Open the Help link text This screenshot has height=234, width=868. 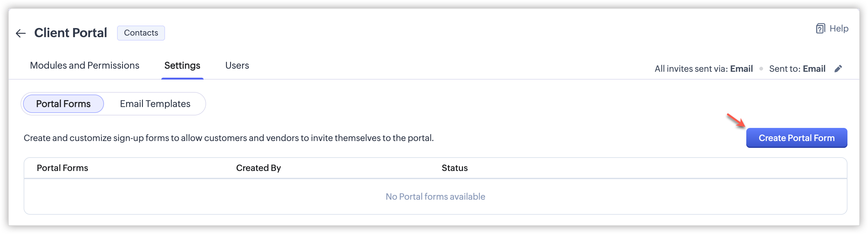tap(839, 29)
